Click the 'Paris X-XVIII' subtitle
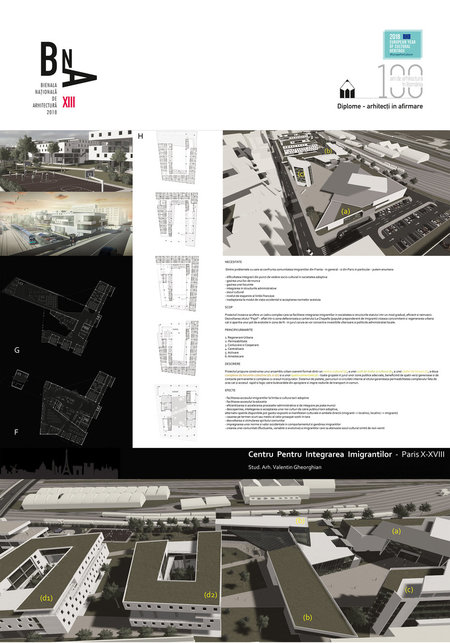The width and height of the screenshot is (450, 643). (423, 454)
